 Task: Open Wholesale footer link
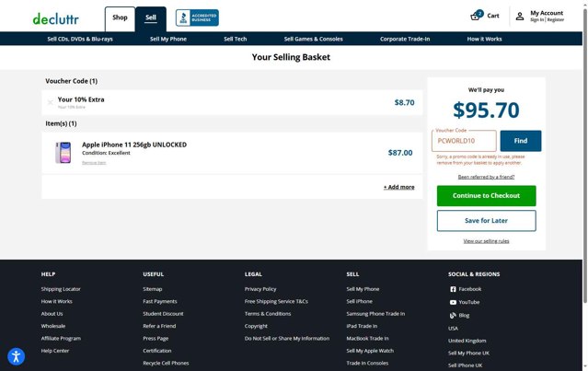click(52, 326)
